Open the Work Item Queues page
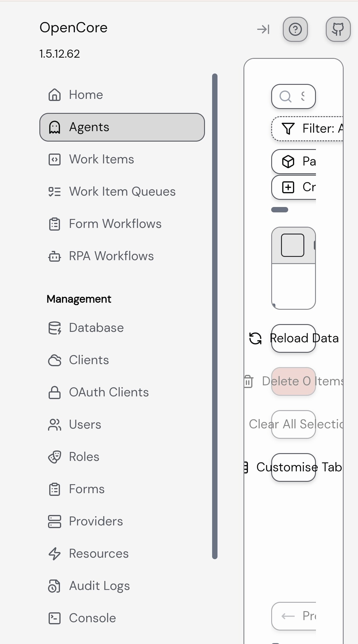Viewport: 358px width, 644px height. [x=122, y=192]
